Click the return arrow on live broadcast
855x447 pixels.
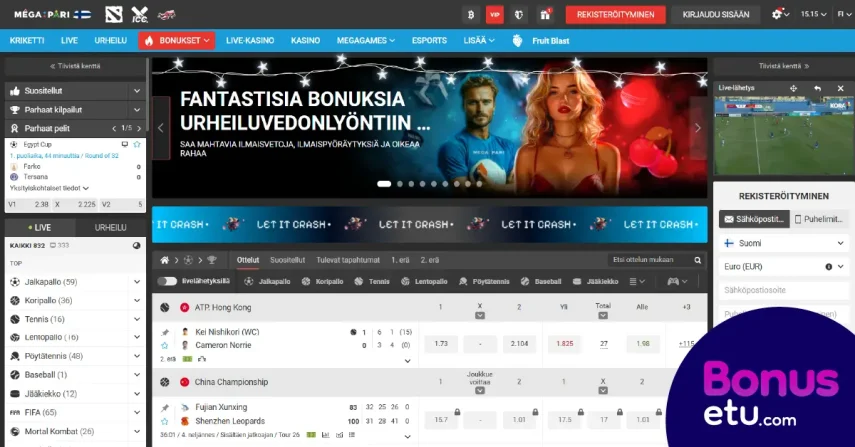click(x=817, y=88)
